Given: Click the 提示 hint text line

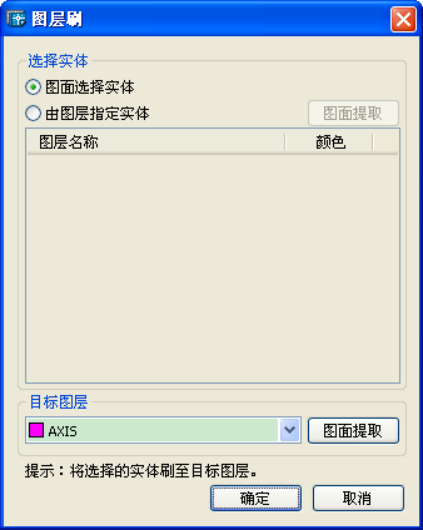Looking at the screenshot, I should (x=141, y=471).
